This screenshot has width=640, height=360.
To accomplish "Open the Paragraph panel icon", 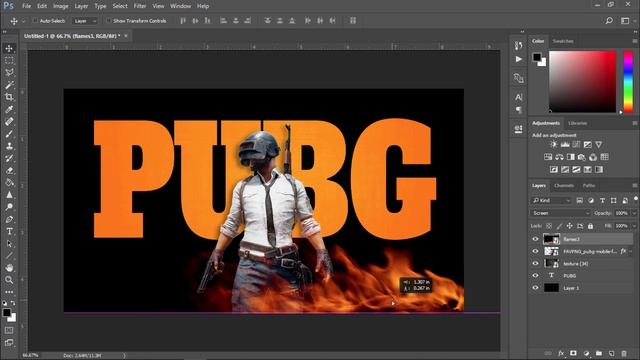I will click(518, 110).
